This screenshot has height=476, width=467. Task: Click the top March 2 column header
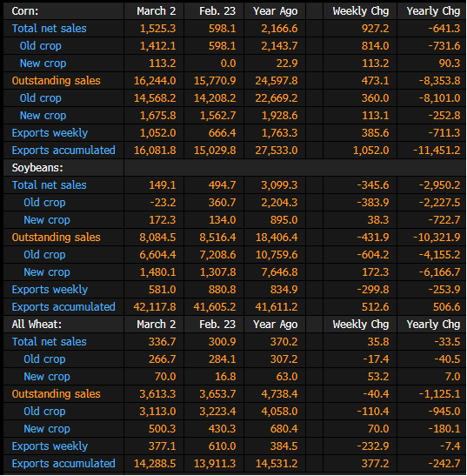pos(157,11)
